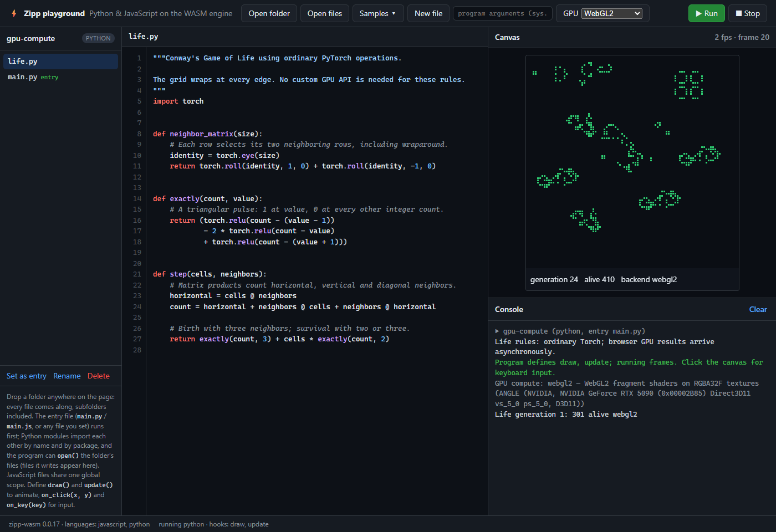Image resolution: width=776 pixels, height=532 pixels.
Task: Click the '# Birth with three neighbors' comment
Action: (x=290, y=329)
